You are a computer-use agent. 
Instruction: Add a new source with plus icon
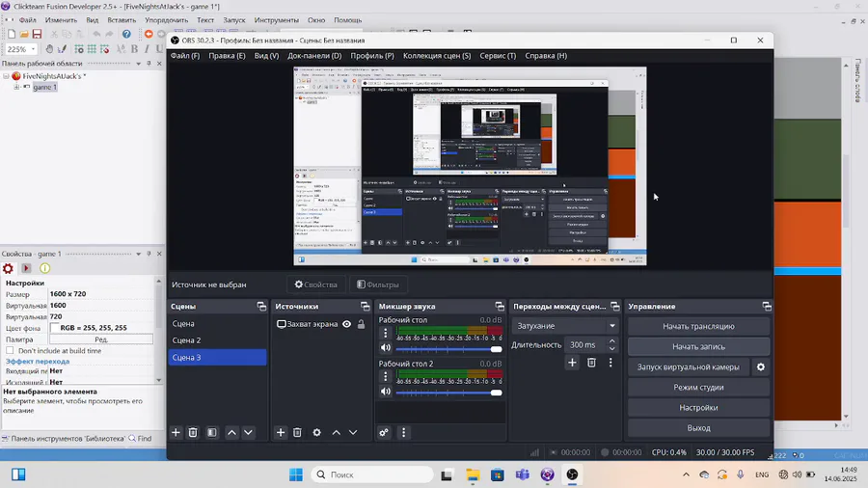pyautogui.click(x=281, y=433)
